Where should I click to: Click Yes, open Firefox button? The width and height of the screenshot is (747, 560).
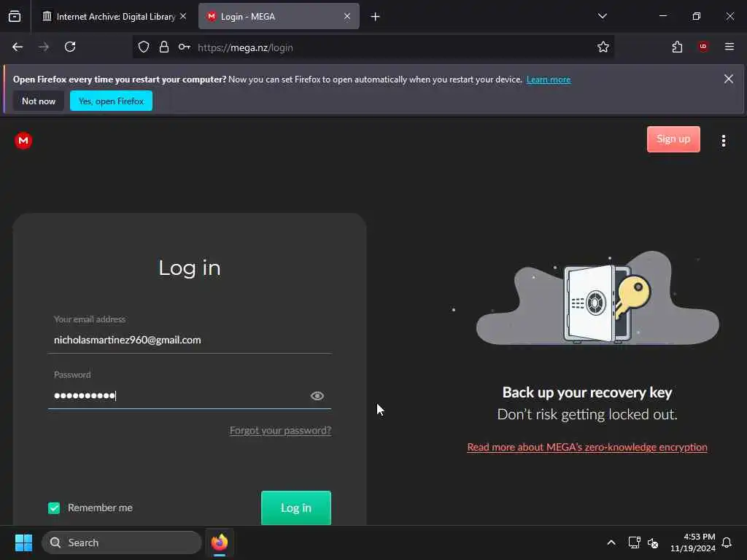(111, 101)
